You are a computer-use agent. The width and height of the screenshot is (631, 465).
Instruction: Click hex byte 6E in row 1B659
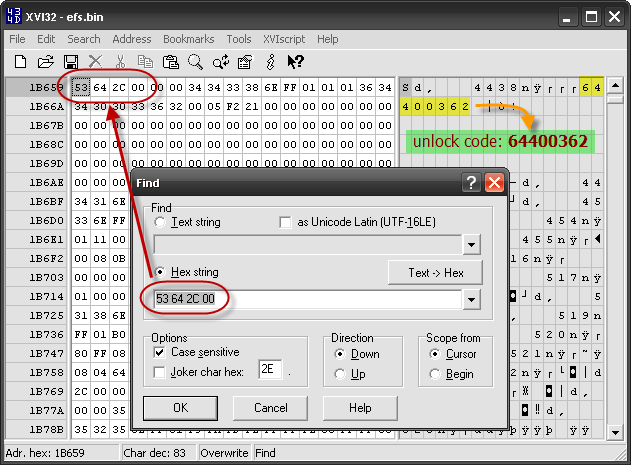point(271,87)
